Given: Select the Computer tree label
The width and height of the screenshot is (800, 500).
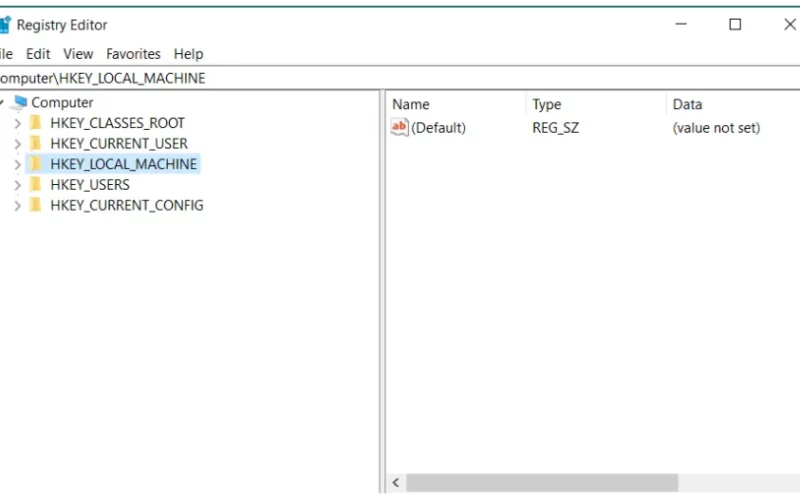Looking at the screenshot, I should [x=62, y=103].
